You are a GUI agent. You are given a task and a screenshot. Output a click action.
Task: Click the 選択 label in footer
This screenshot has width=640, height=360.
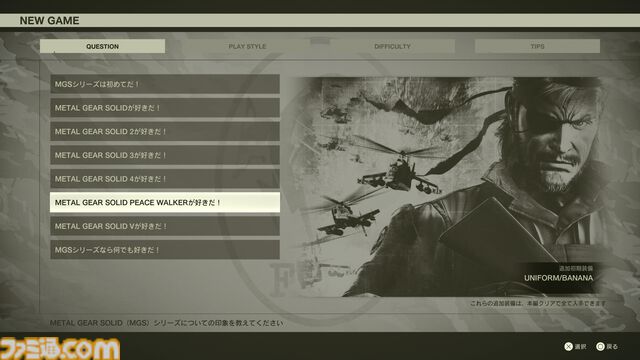pos(580,347)
